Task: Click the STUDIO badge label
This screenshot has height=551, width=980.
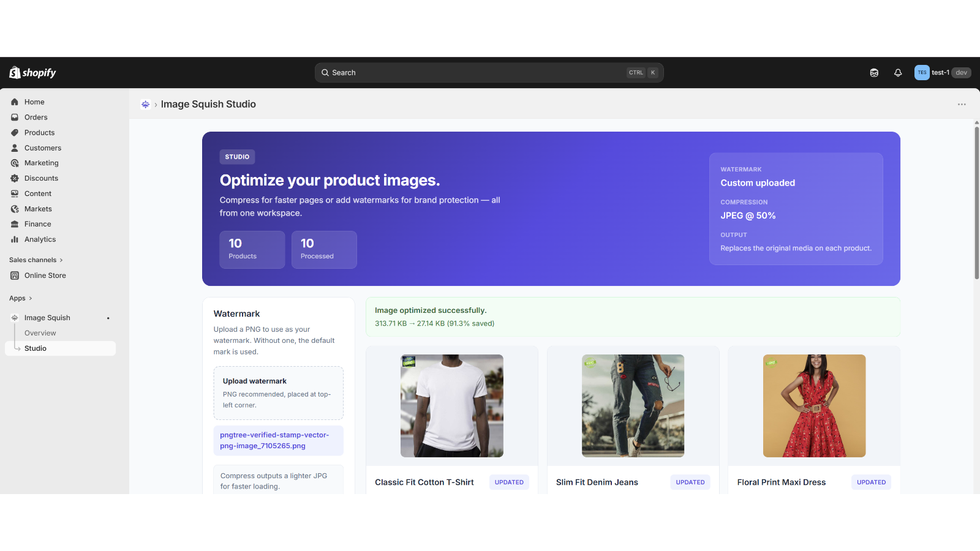Action: pos(237,157)
